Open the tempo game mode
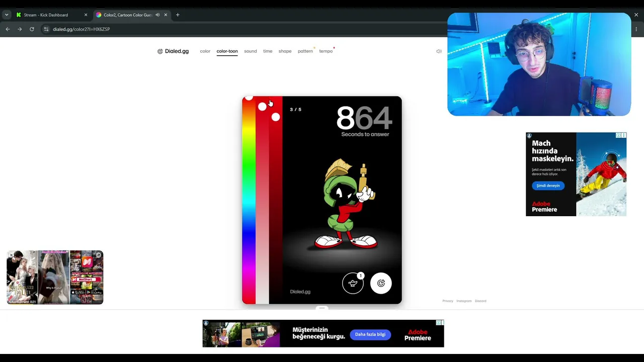Image resolution: width=644 pixels, height=362 pixels. [x=326, y=51]
